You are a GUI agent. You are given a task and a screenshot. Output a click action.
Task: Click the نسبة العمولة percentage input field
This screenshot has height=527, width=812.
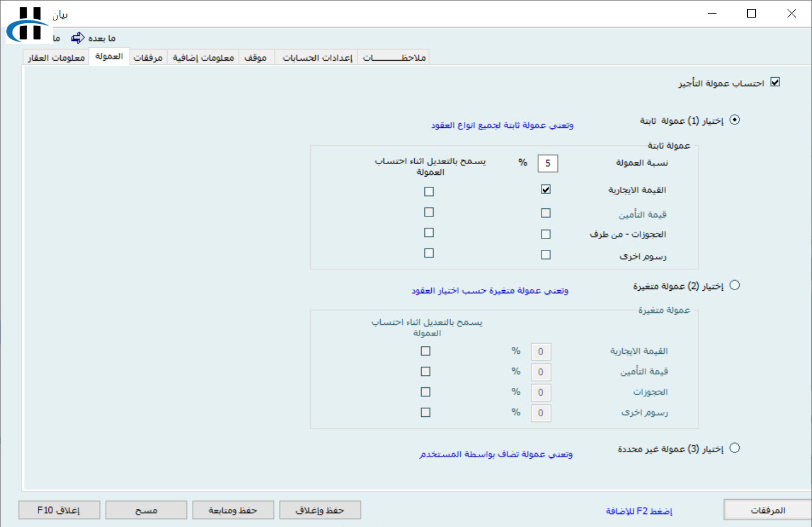[x=548, y=163]
